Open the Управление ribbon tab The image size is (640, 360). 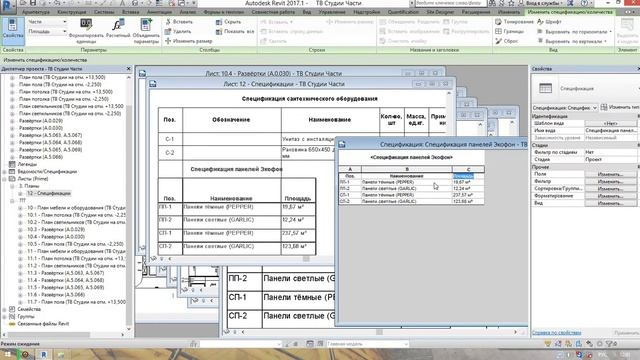pyautogui.click(x=331, y=12)
